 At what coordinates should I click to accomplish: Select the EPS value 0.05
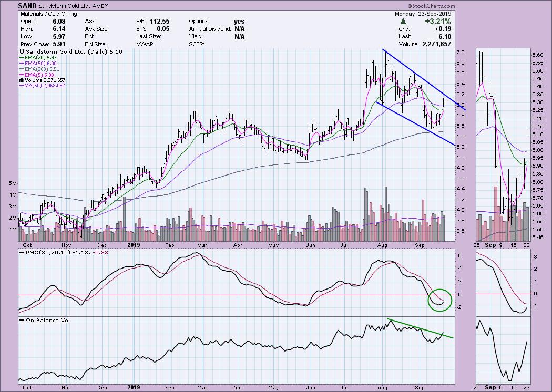(163, 29)
